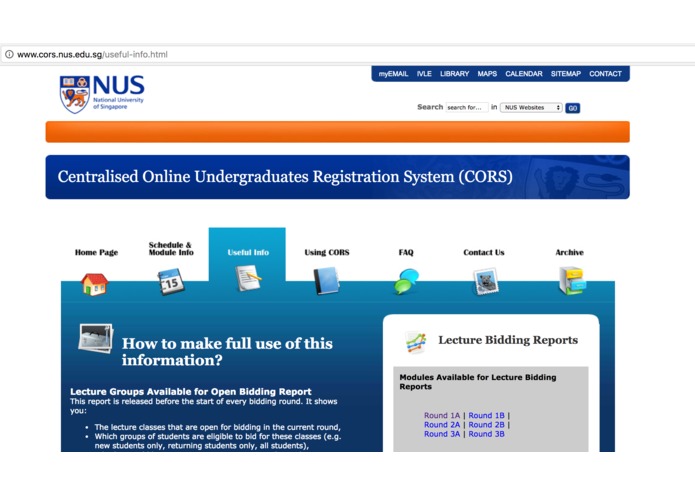Open the Round 2A report link
695x494 pixels.
(x=442, y=424)
